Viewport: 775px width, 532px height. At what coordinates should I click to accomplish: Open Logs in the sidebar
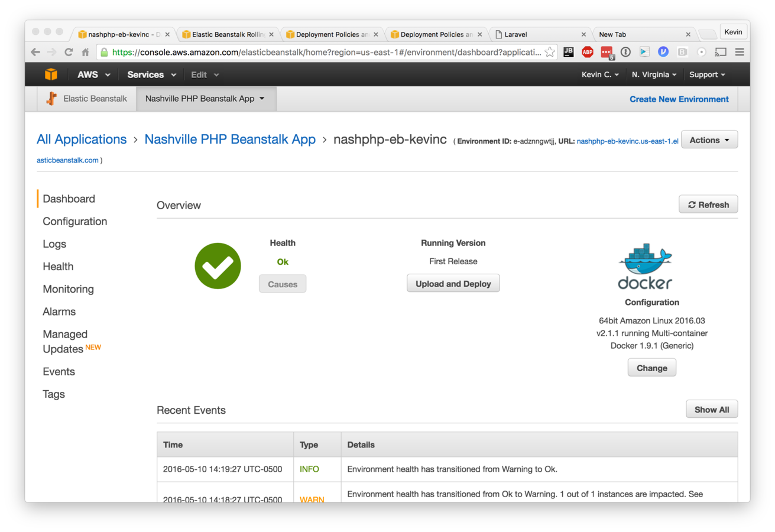pos(54,244)
